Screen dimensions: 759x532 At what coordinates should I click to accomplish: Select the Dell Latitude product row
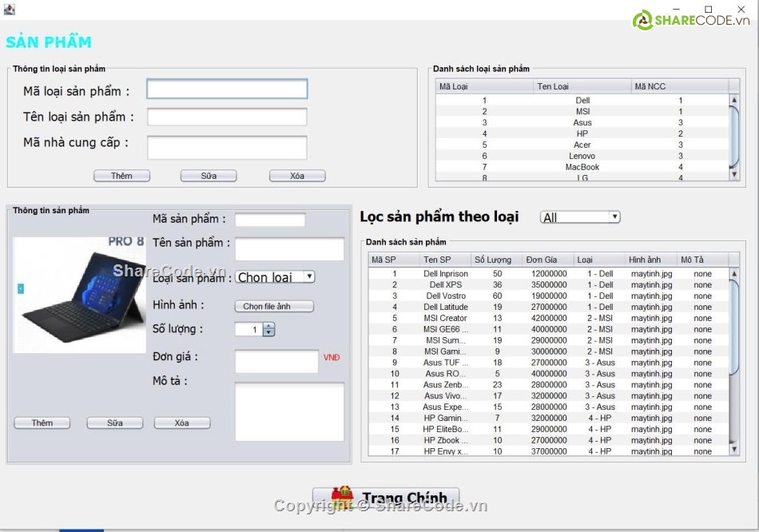tap(548, 307)
